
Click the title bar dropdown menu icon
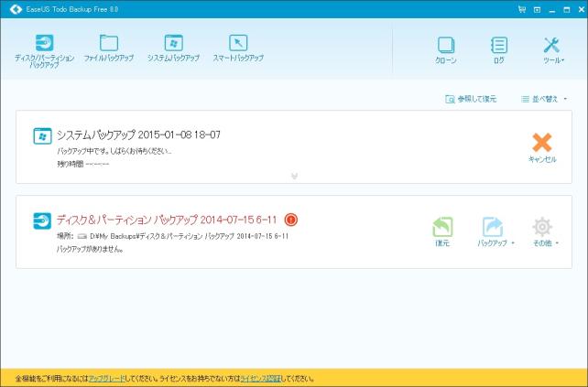pyautogui.click(x=537, y=10)
